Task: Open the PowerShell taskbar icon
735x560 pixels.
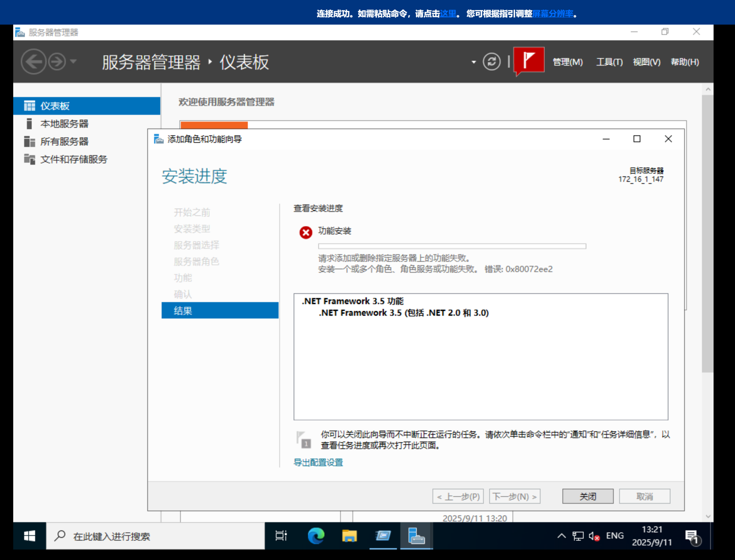Action: 383,536
